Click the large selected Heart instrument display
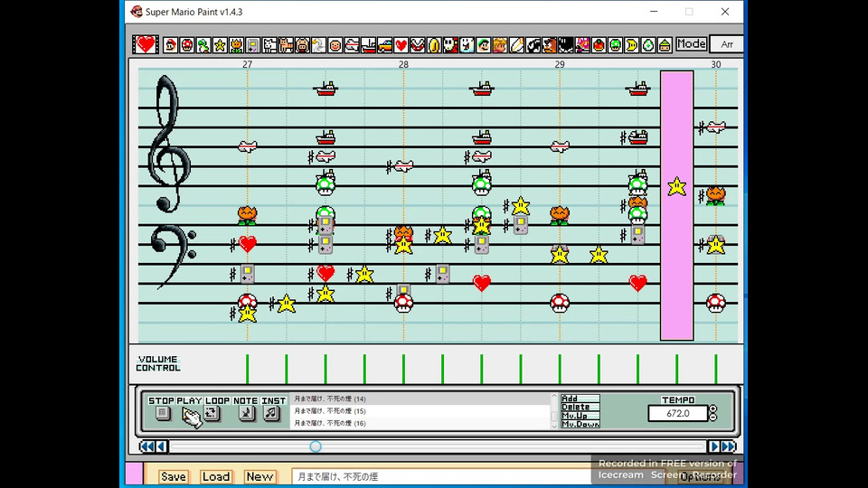Viewport: 868px width, 488px height. point(146,44)
